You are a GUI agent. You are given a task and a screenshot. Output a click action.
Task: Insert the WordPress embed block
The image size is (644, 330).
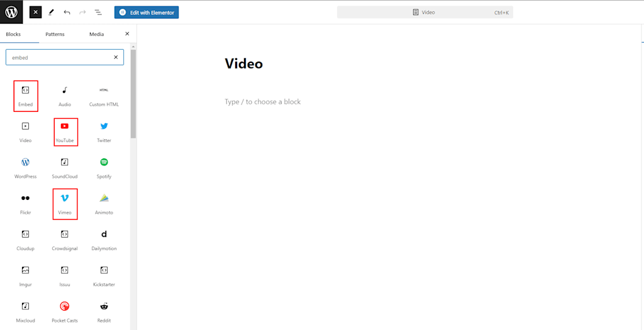pyautogui.click(x=25, y=168)
